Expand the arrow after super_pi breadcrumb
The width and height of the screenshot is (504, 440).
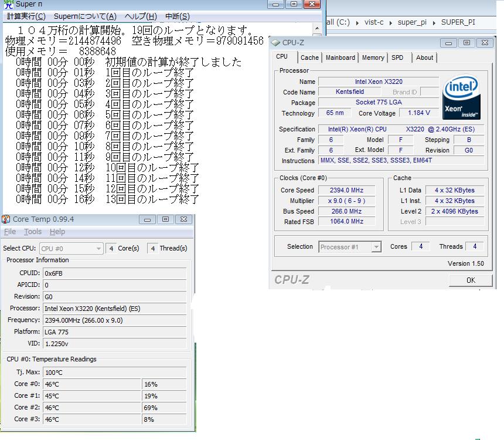[434, 23]
